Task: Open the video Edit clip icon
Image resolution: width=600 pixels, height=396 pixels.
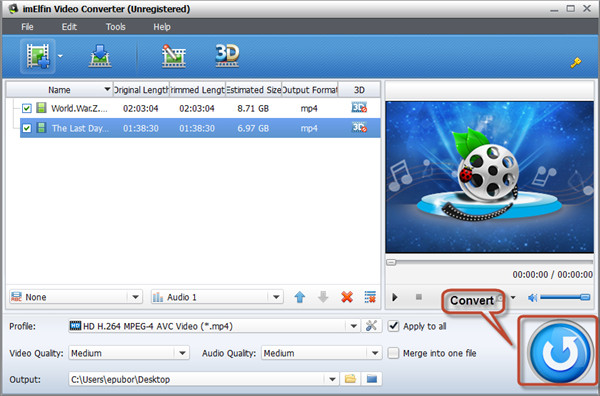Action: coord(173,56)
